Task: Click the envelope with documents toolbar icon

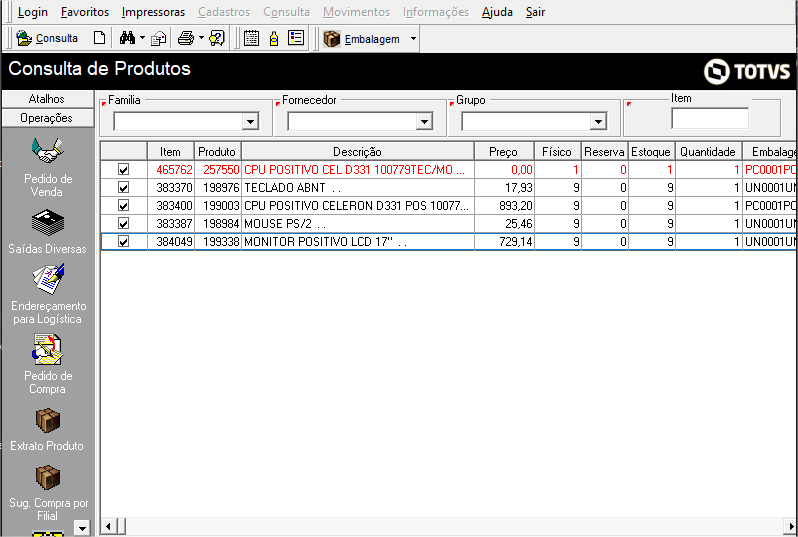Action: pos(159,39)
